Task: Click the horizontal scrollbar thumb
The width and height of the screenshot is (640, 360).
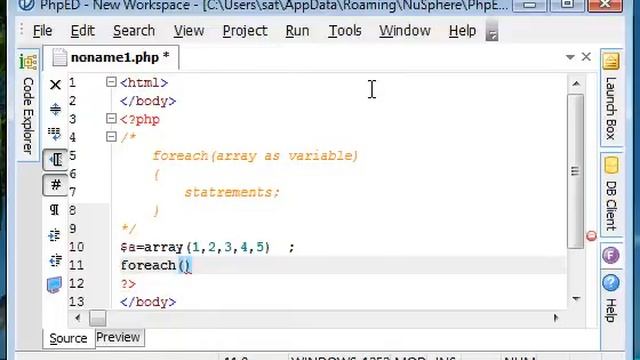Action: (98, 318)
